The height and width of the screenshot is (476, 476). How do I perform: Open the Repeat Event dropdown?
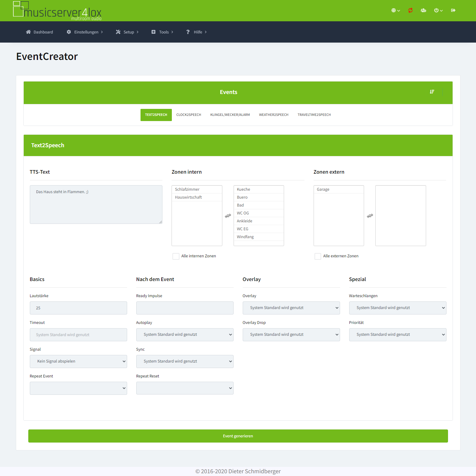[78, 388]
